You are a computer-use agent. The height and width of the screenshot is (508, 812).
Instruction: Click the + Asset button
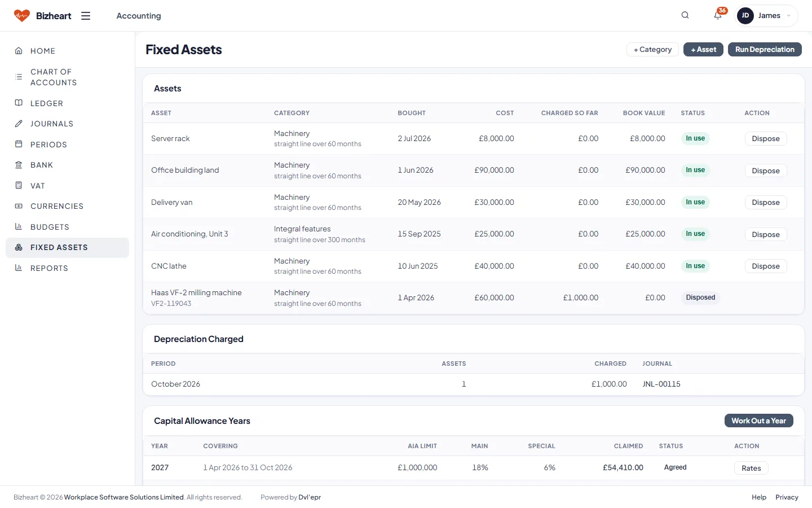click(x=703, y=50)
